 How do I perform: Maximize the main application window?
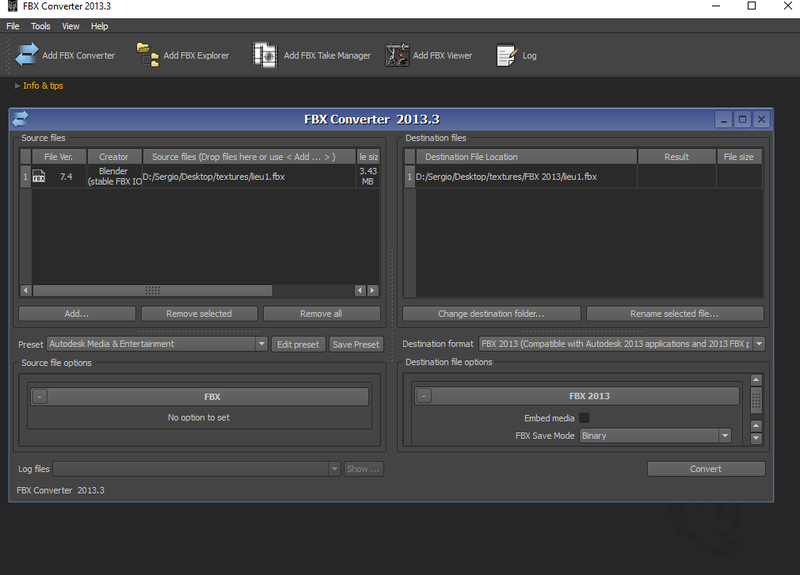click(x=752, y=6)
